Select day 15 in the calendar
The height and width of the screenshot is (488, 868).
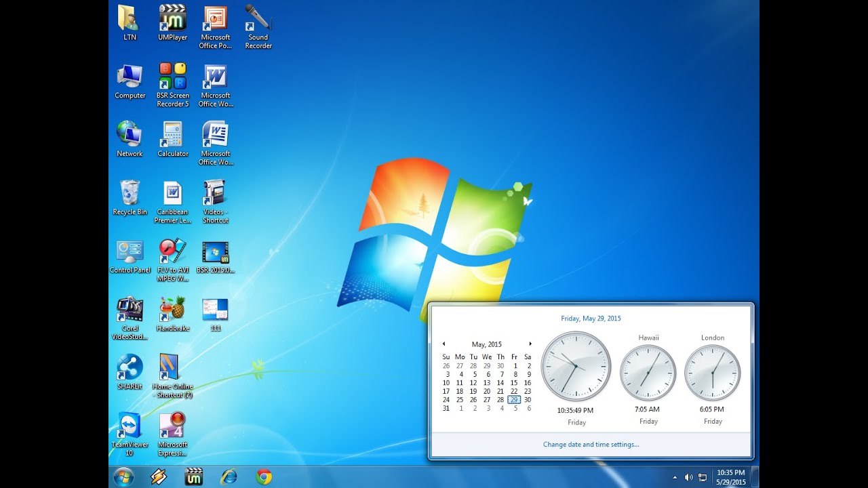(514, 383)
